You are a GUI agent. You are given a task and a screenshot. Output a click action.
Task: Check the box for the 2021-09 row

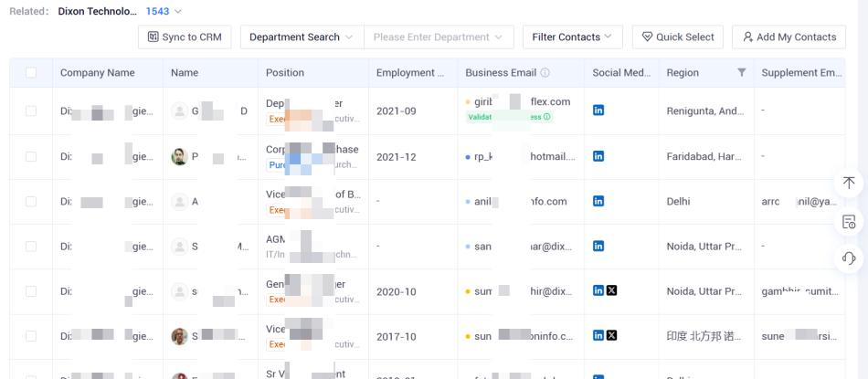[x=31, y=111]
